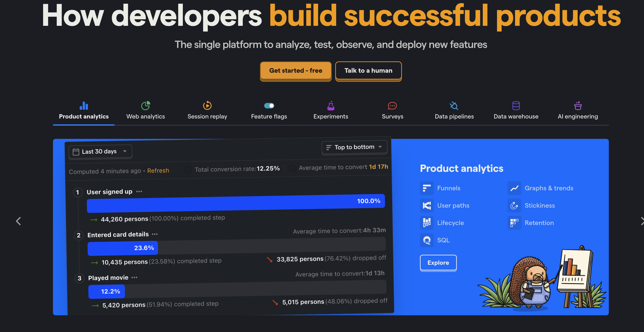Switch to the Data warehouse tab

coord(516,110)
